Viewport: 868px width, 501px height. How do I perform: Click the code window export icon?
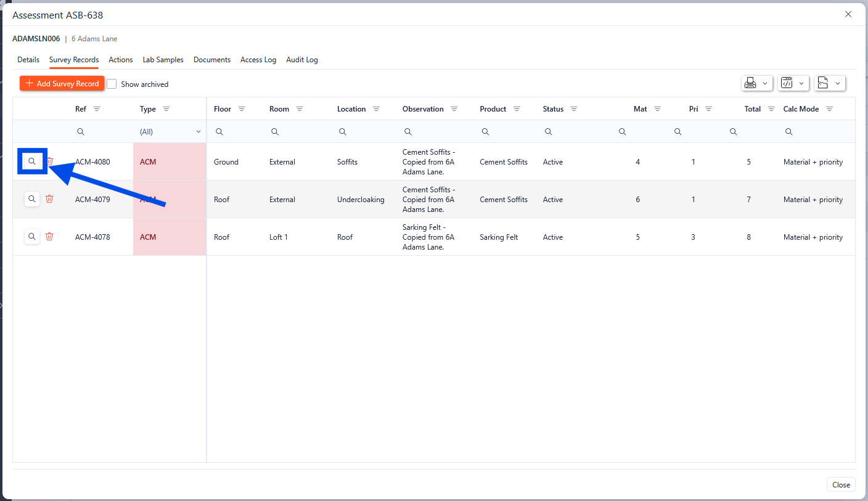pyautogui.click(x=787, y=83)
